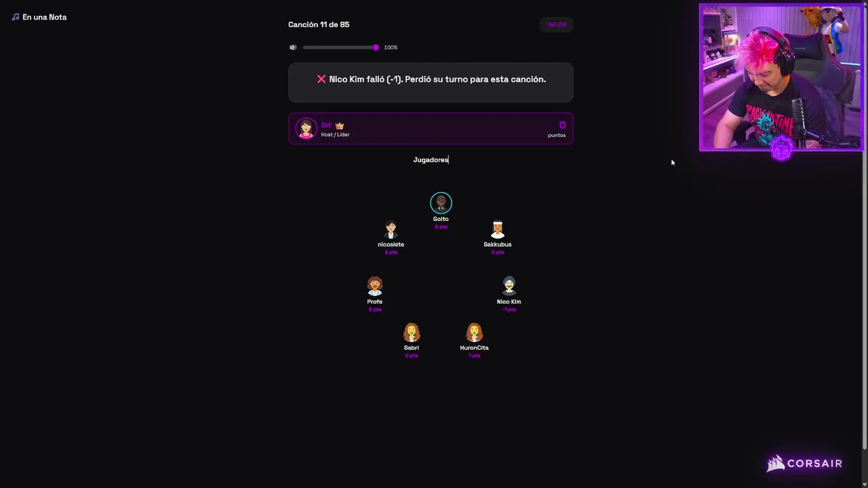The image size is (868, 488).
Task: Select HuronCita's player avatar
Action: click(x=474, y=332)
